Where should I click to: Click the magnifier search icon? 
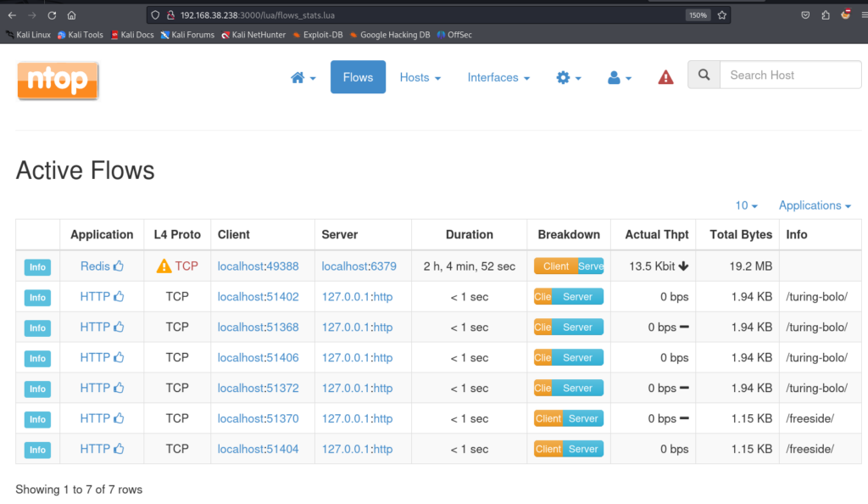[x=704, y=75]
